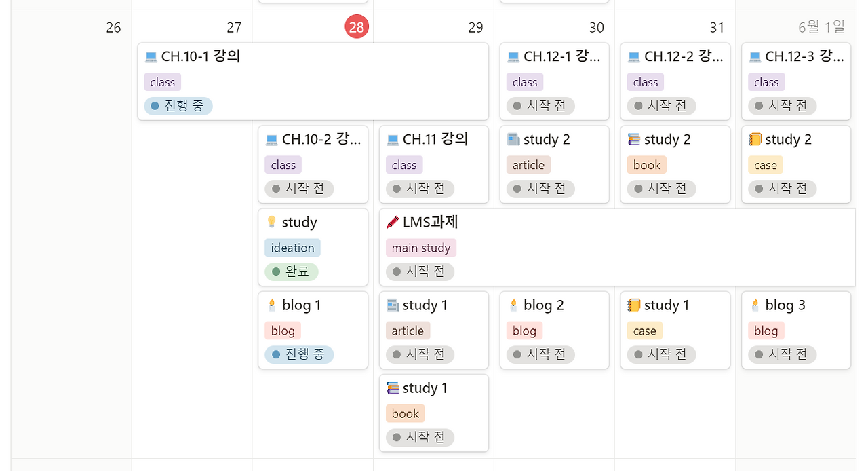This screenshot has height=471, width=868.
Task: Click the candle icon on blog 1 card
Action: click(271, 305)
